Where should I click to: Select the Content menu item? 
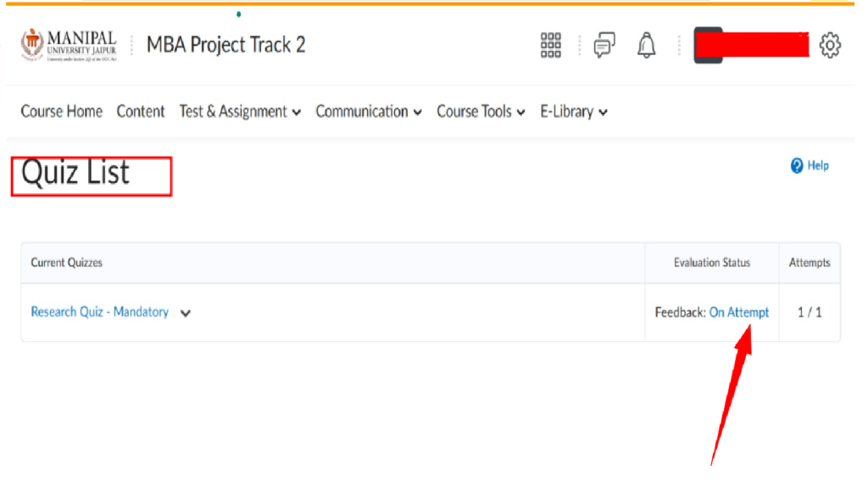click(x=141, y=112)
